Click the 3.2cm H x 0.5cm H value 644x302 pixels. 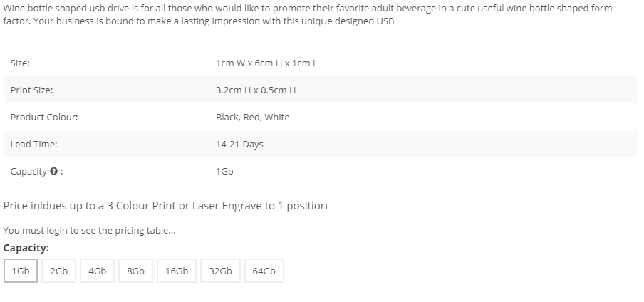pyautogui.click(x=256, y=90)
